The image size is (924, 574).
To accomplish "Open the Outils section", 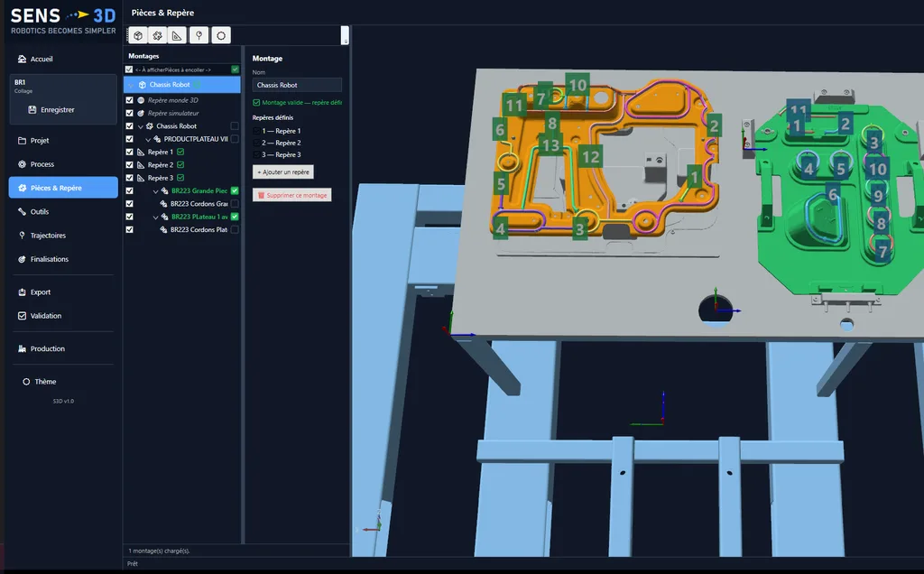I will pyautogui.click(x=63, y=211).
